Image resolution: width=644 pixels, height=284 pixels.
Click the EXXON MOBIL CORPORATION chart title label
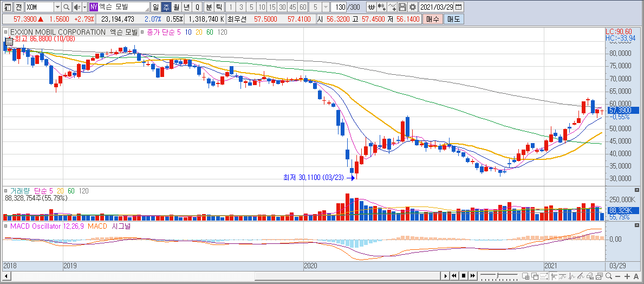point(74,32)
